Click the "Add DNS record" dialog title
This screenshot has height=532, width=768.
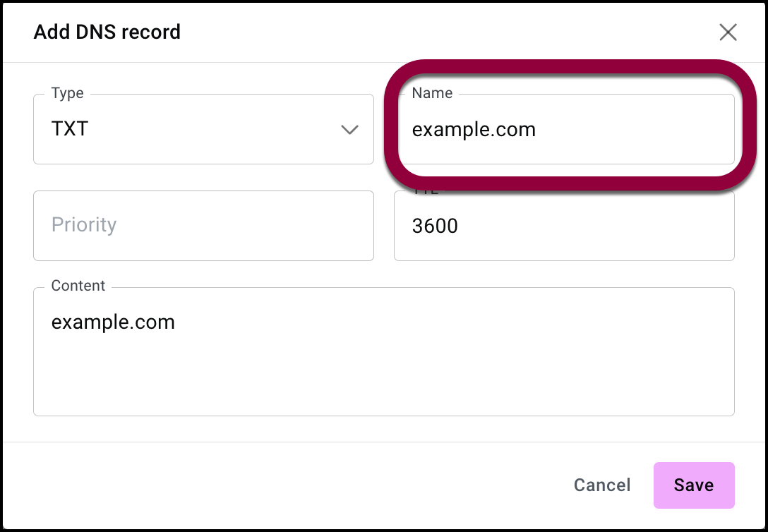coord(107,32)
